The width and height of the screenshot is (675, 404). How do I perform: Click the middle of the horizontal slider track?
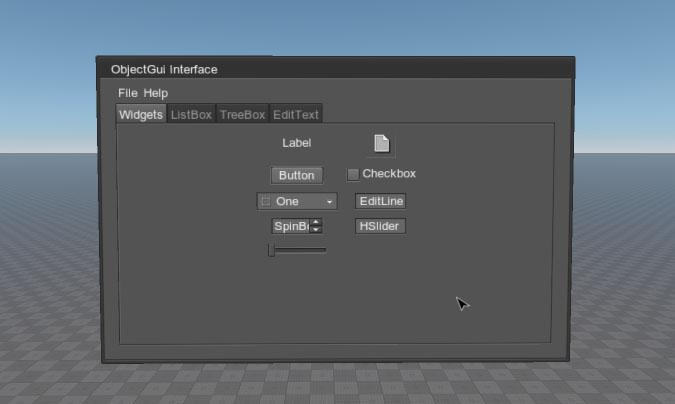point(298,250)
